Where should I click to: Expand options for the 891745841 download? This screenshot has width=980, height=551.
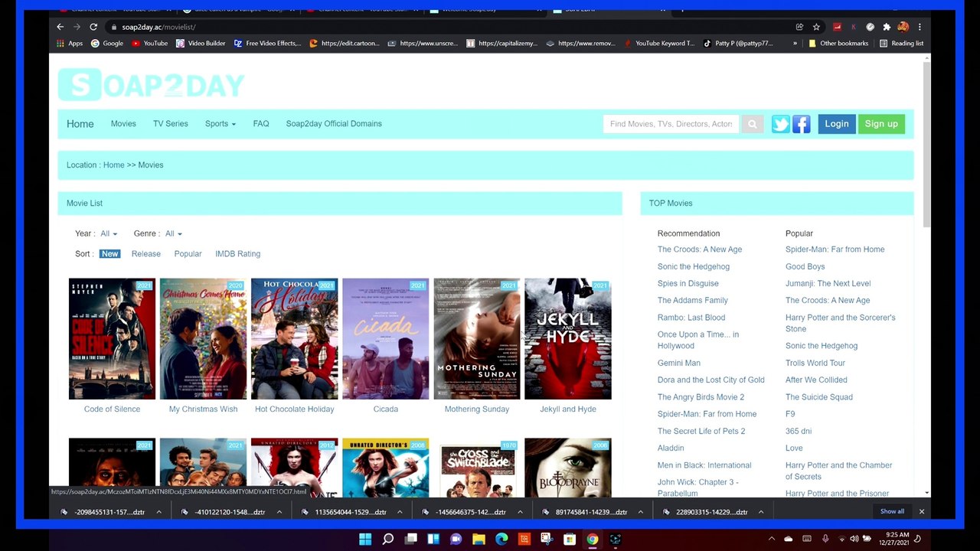(640, 512)
